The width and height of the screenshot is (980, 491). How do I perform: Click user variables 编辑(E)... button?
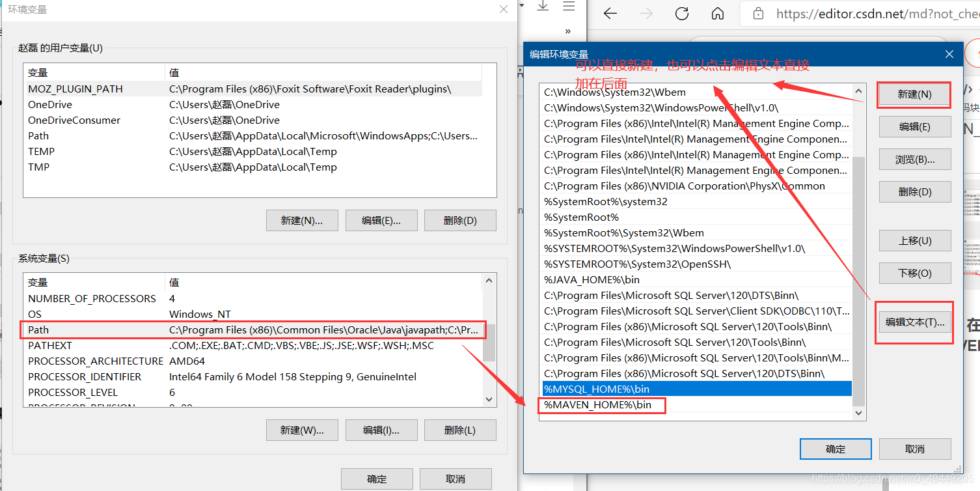[381, 221]
